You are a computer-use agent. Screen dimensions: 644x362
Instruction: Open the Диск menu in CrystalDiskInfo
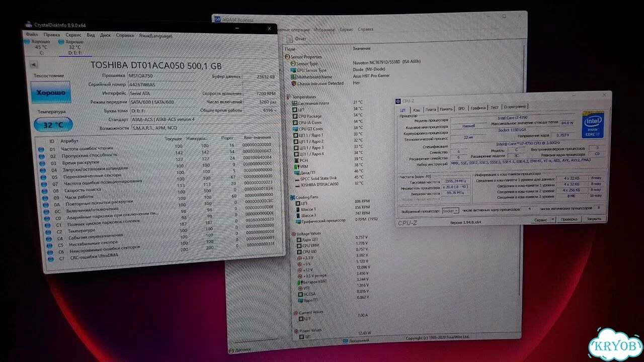[x=106, y=35]
